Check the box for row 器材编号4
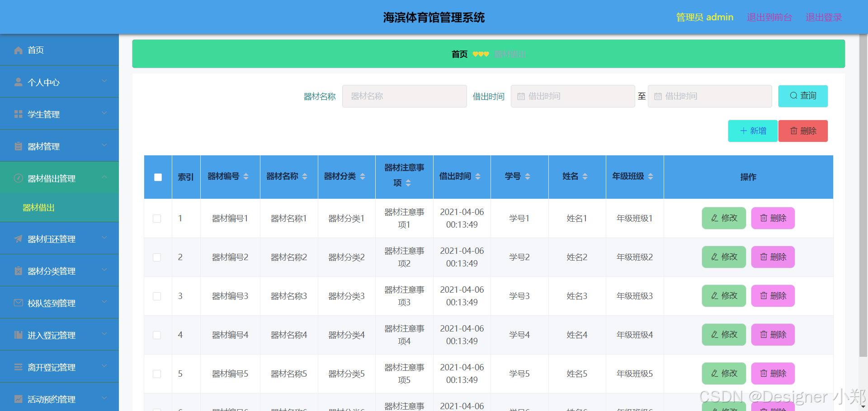 (x=157, y=335)
